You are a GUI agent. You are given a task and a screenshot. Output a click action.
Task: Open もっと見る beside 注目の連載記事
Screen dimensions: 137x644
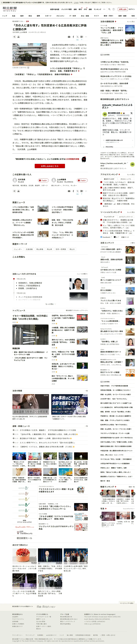pyautogui.click(x=131, y=22)
